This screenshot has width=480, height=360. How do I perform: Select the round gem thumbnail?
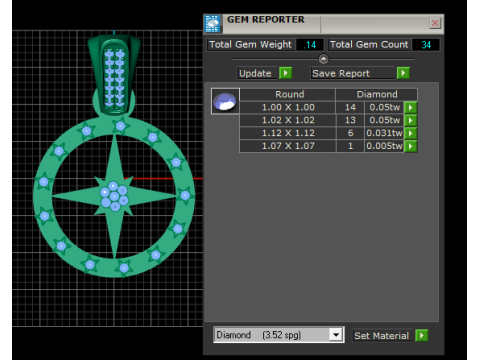pyautogui.click(x=225, y=101)
